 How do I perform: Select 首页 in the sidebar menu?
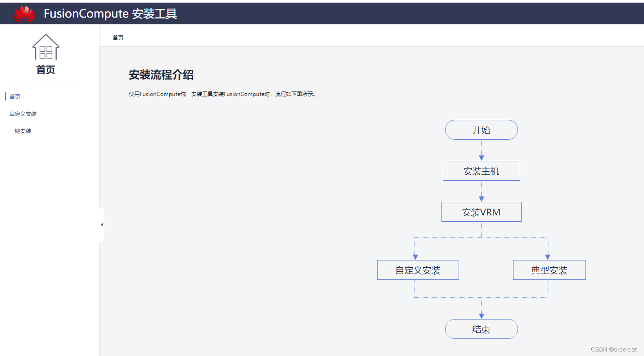(x=15, y=96)
